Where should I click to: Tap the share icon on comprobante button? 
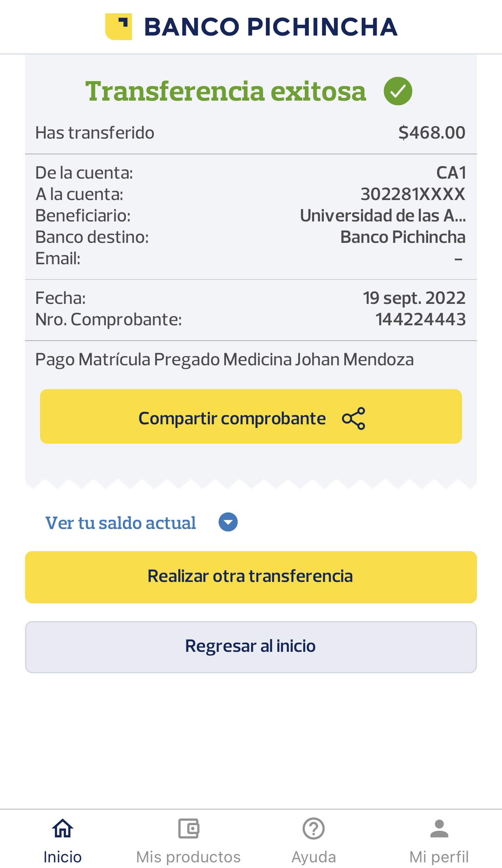click(353, 418)
